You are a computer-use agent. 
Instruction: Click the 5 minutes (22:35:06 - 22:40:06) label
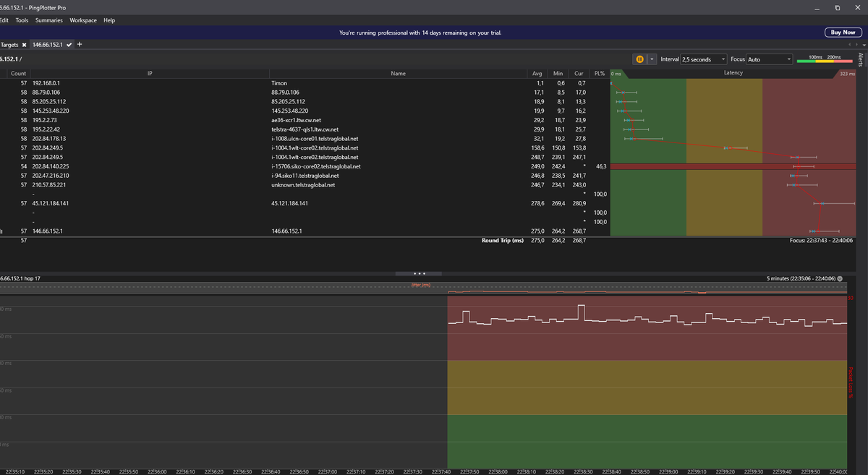[801, 278]
